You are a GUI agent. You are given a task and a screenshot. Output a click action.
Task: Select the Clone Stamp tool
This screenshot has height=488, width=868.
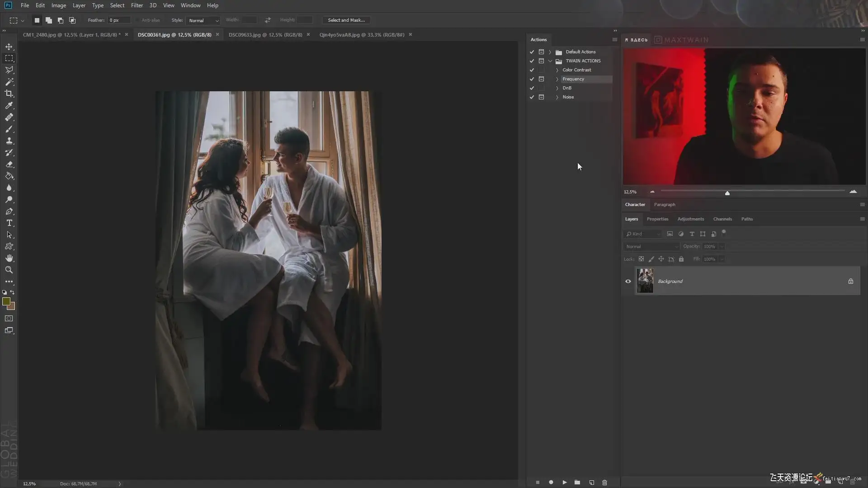9,141
